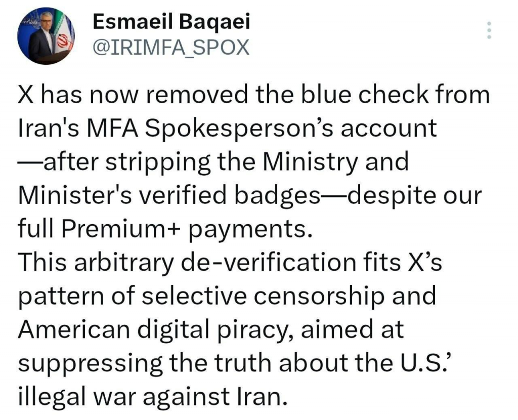Open profile via Esmaeil Baqaei display name
This screenshot has width=518, height=420.
pyautogui.click(x=171, y=22)
